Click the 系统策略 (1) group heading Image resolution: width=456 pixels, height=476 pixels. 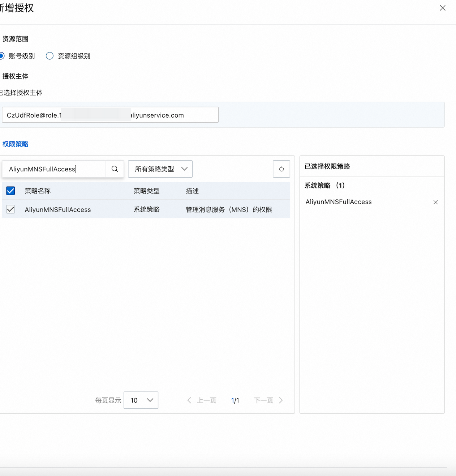[324, 186]
